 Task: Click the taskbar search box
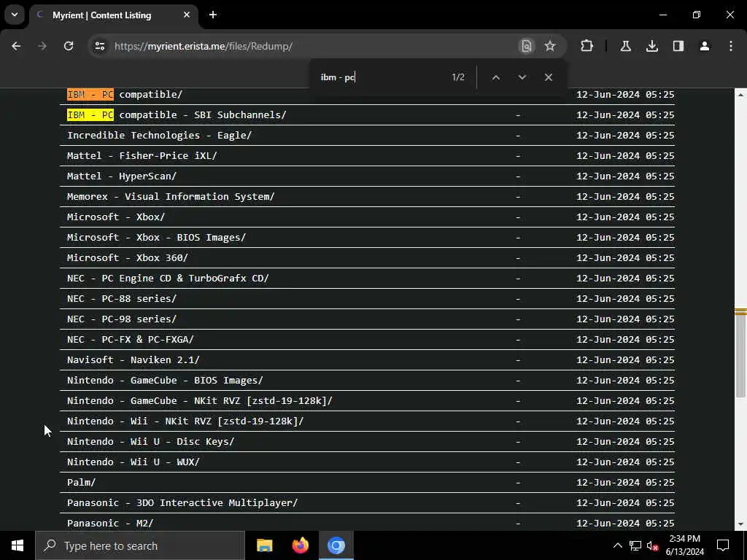coord(139,545)
